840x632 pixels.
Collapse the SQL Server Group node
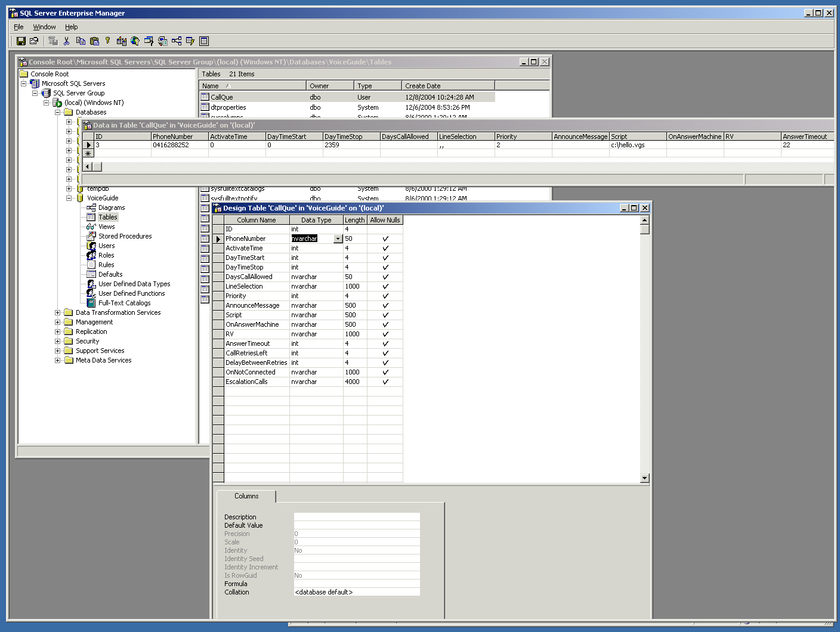[x=35, y=93]
